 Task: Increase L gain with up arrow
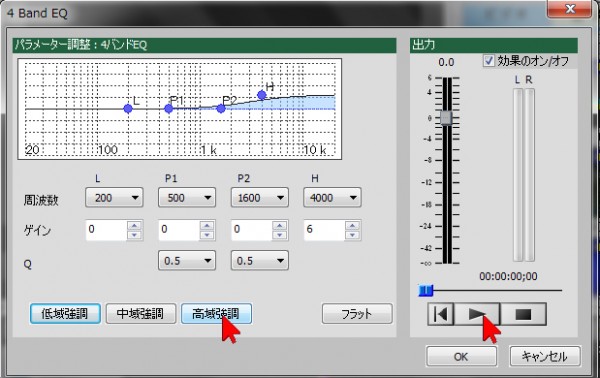[x=134, y=225]
